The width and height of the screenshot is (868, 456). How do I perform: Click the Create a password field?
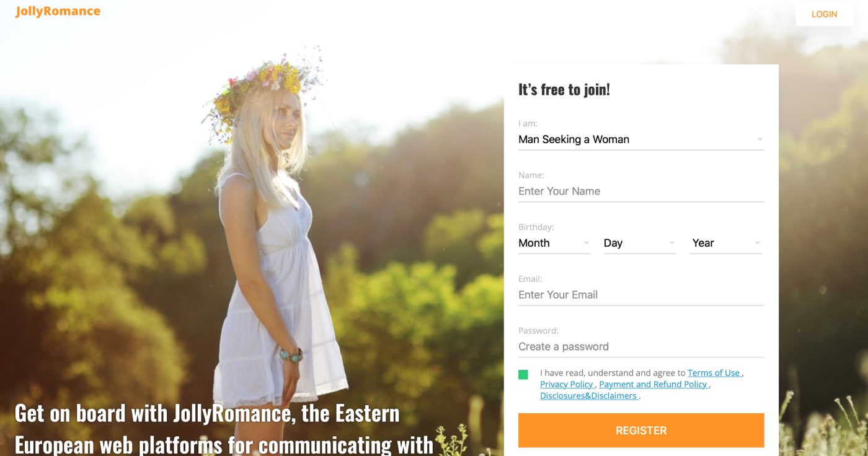[641, 347]
